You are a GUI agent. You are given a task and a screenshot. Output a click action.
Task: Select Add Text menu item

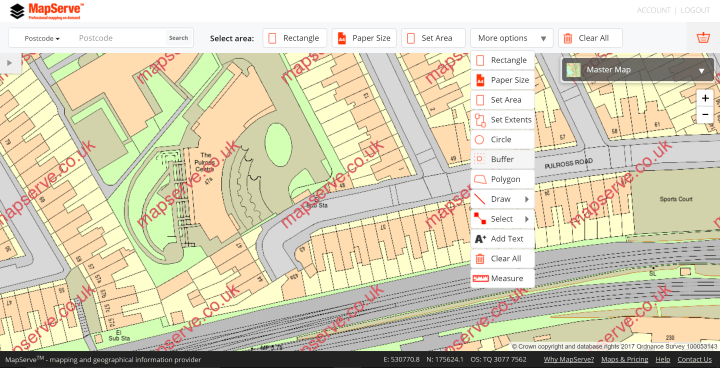(503, 238)
